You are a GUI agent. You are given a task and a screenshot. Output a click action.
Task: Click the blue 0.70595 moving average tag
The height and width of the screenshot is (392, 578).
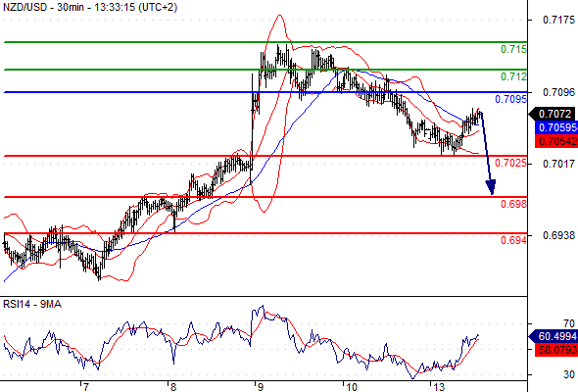coord(555,127)
